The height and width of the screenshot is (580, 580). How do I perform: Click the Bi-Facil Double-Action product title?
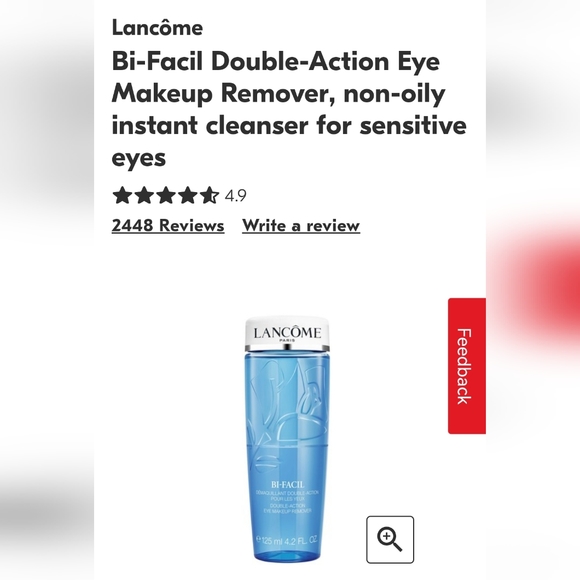click(289, 109)
